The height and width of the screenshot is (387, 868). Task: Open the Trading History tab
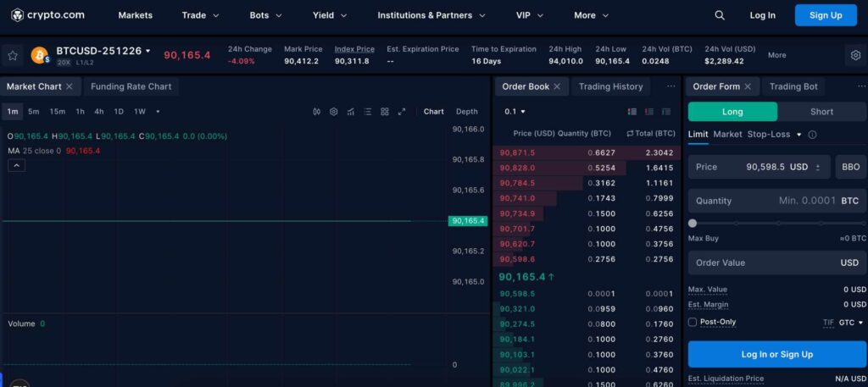pos(610,86)
